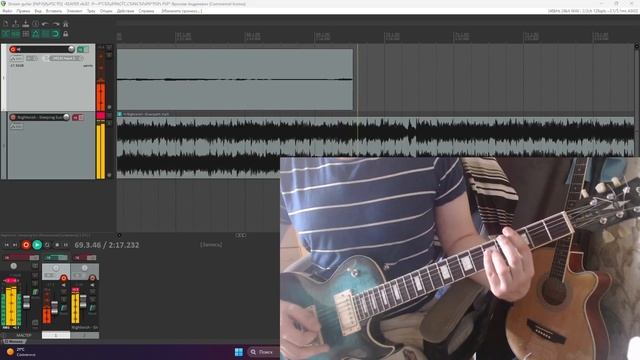Image resolution: width=640 pixels, height=360 pixels.
Task: Click the taskbar Поиск search box
Action: 263,352
